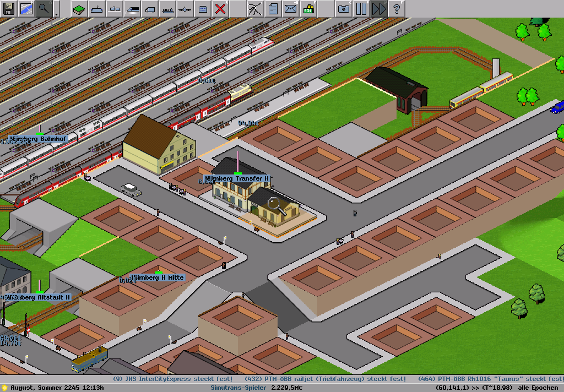Open the airplane construction tools
The height and width of the screenshot is (392, 564).
point(185,8)
